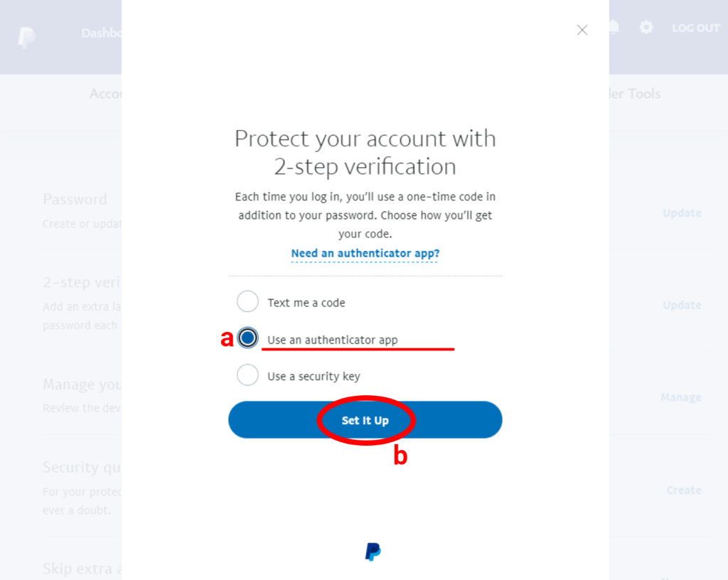Screen dimensions: 728x580
Task: Open the notifications bell
Action: pyautogui.click(x=613, y=28)
